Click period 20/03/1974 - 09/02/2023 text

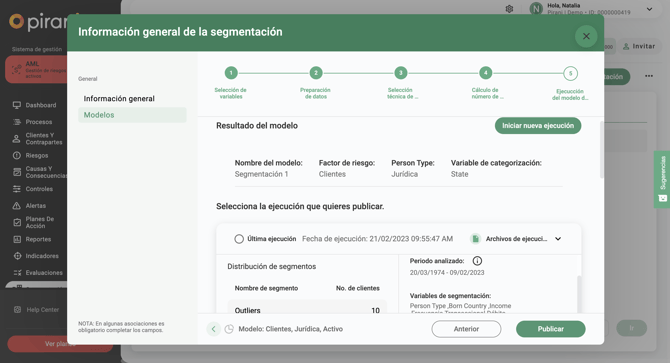pos(447,272)
